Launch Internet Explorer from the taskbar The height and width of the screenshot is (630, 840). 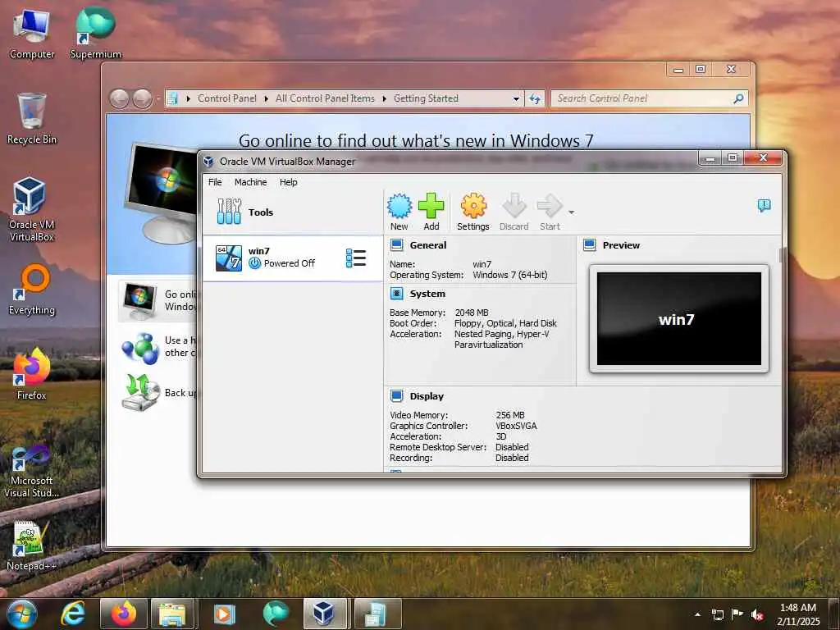(x=73, y=614)
